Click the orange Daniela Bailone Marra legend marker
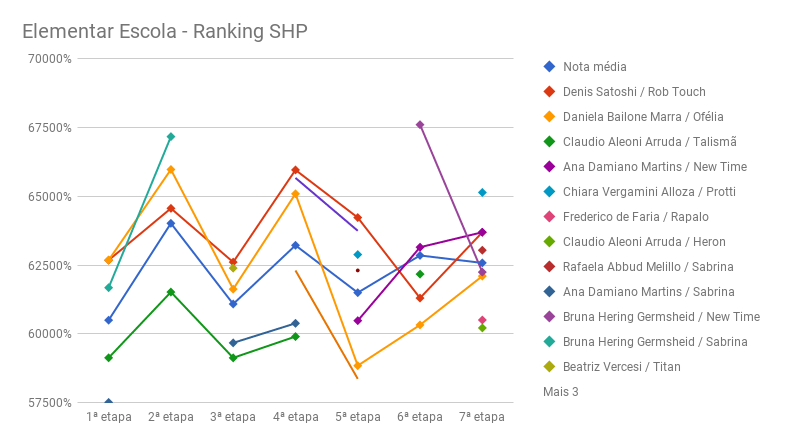Viewport: 789px width, 443px height. [548, 117]
